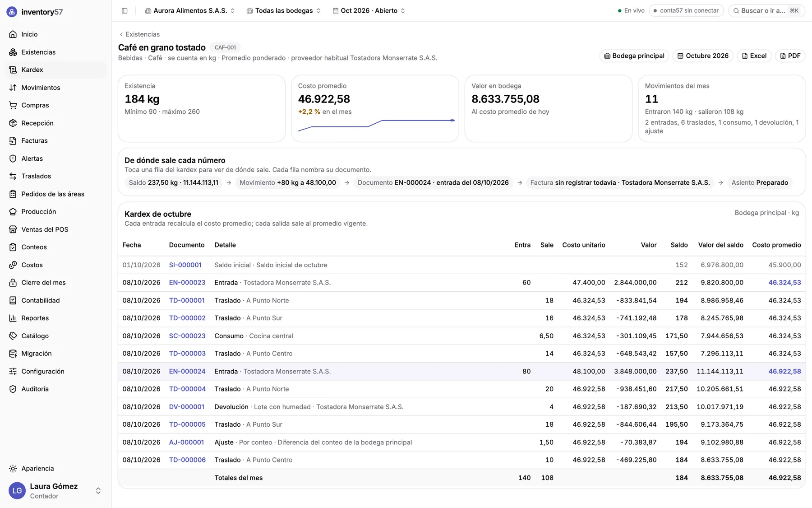Open the Movimientos arrows icon
The width and height of the screenshot is (812, 508).
[x=13, y=88]
